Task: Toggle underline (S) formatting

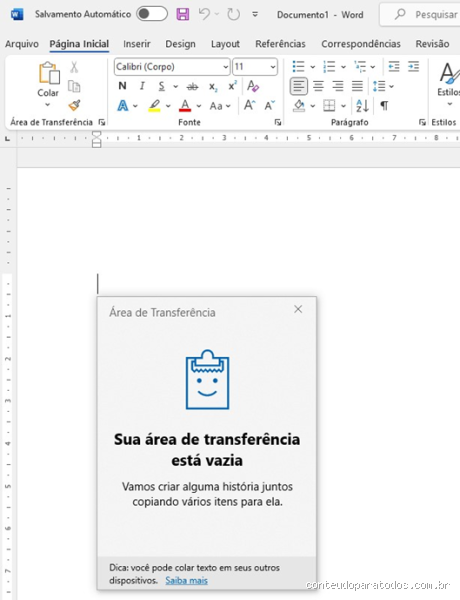Action: pos(162,86)
